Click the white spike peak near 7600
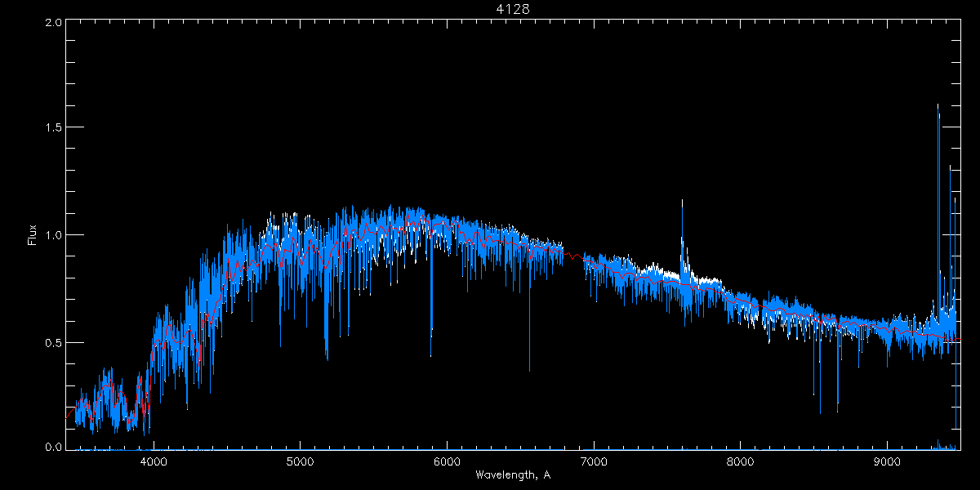This screenshot has height=490, width=980. (x=682, y=201)
